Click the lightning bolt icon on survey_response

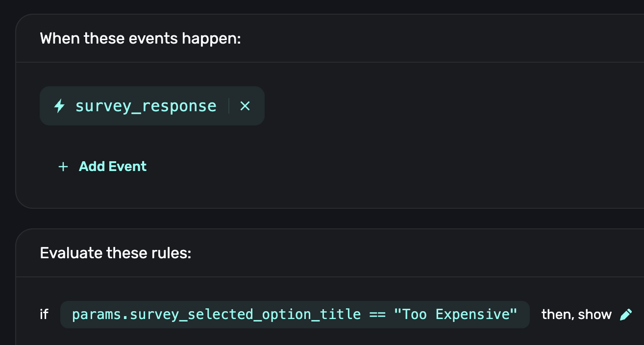(59, 106)
